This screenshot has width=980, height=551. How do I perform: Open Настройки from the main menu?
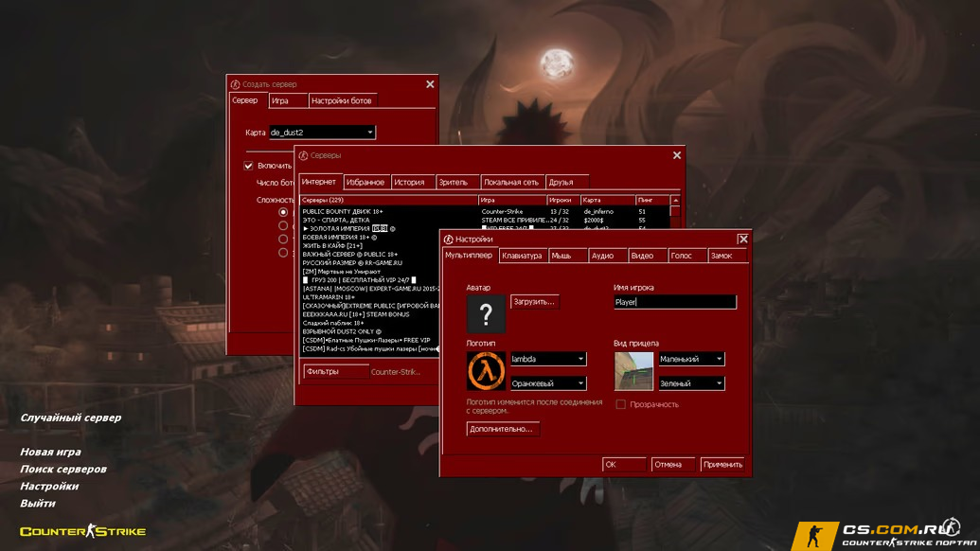[49, 486]
